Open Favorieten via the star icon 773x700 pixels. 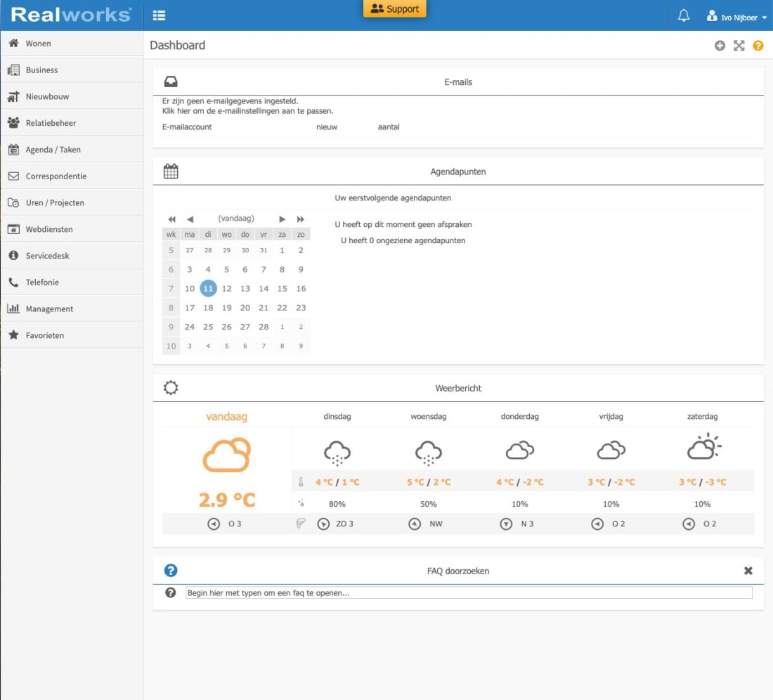tap(15, 335)
